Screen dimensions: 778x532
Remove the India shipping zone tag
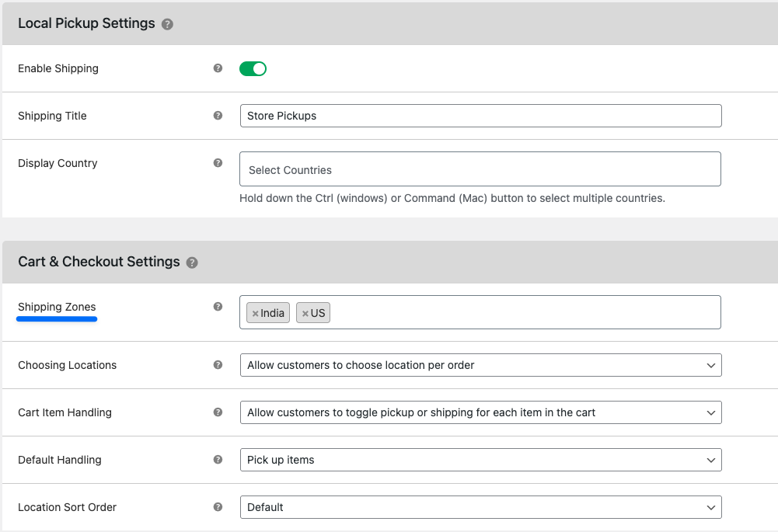tap(255, 314)
